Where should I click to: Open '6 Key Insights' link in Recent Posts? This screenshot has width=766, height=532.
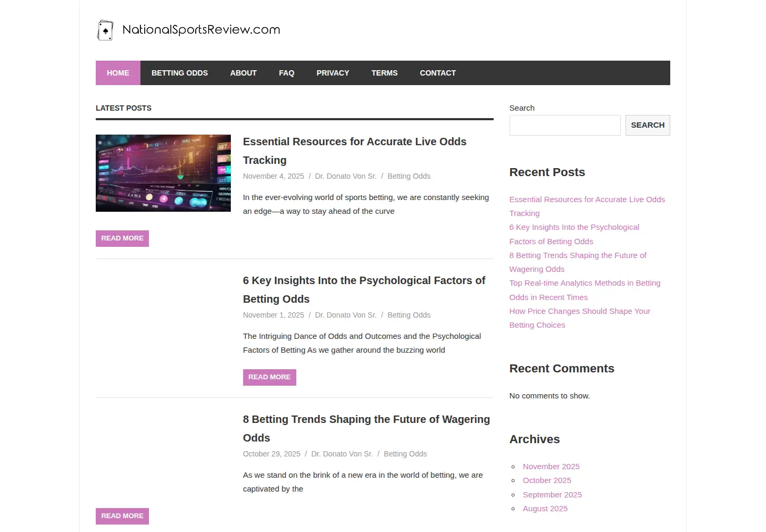click(574, 234)
